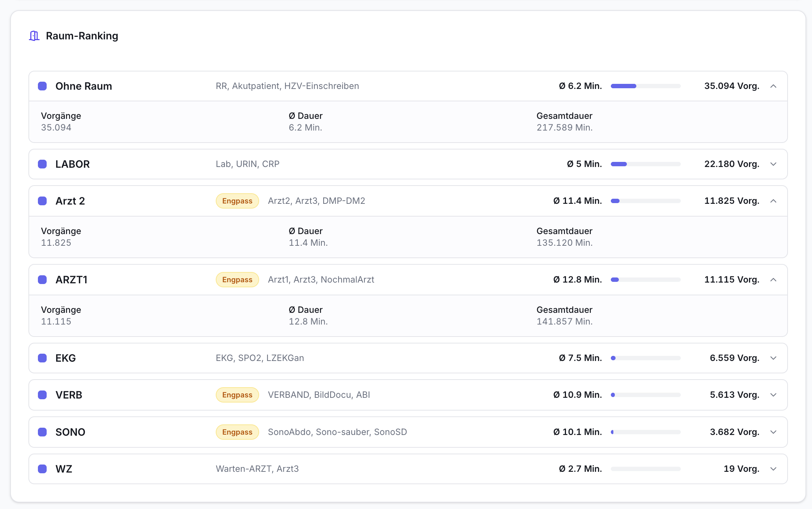This screenshot has width=812, height=509.
Task: Expand the SONO row chevron
Action: [773, 432]
